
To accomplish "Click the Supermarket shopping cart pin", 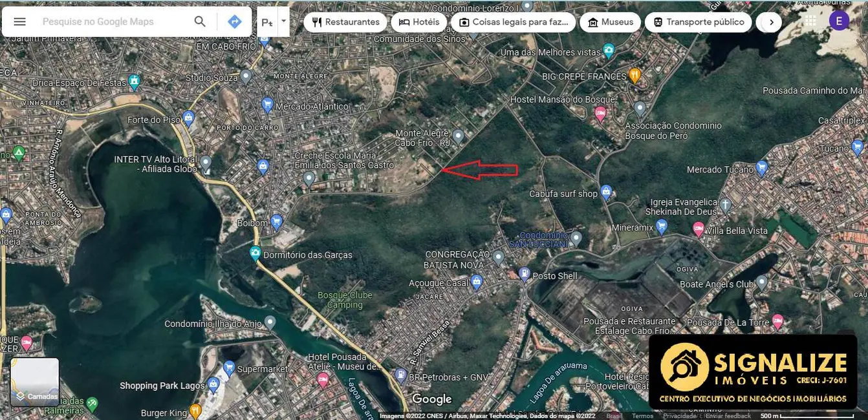I will (x=230, y=366).
